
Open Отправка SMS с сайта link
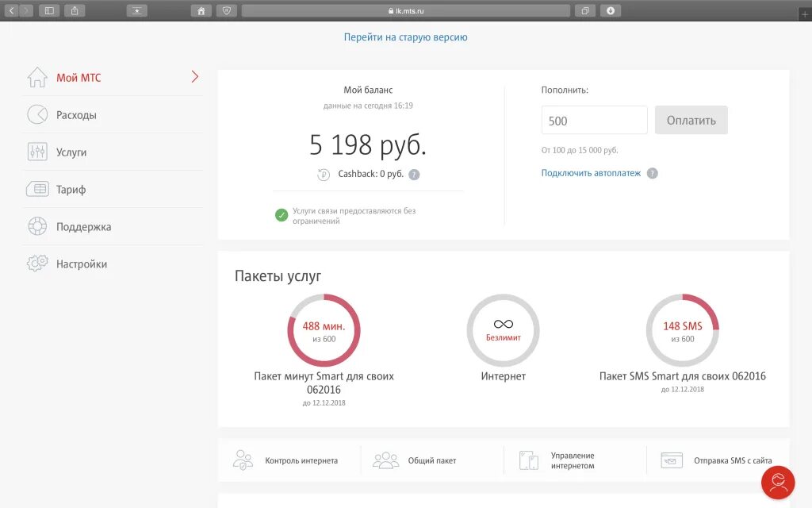733,460
